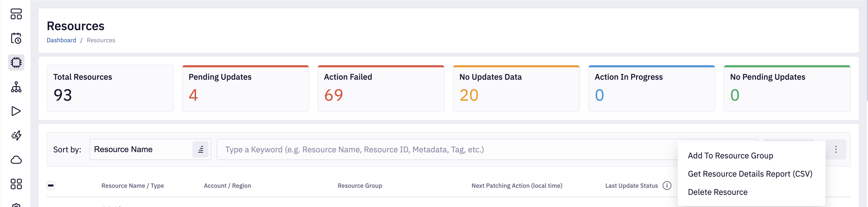The image size is (868, 207).
Task: Open the dashboard icon in sidebar
Action: 16,14
